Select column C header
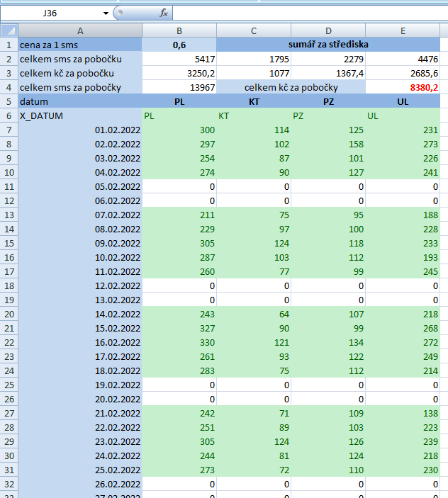The height and width of the screenshot is (498, 448). pos(253,30)
